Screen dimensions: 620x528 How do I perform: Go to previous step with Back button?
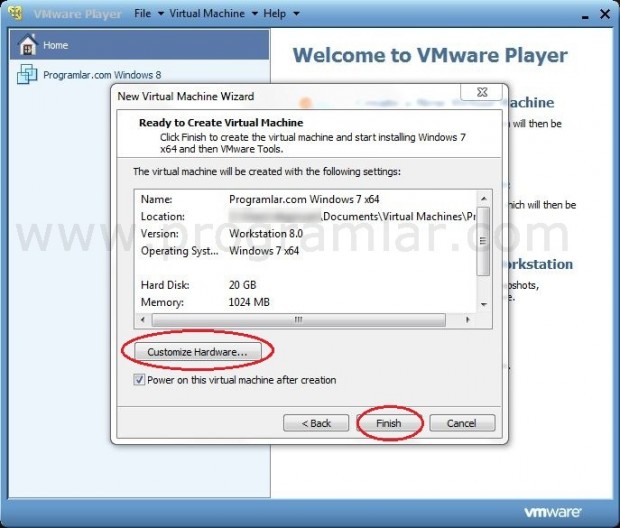316,423
